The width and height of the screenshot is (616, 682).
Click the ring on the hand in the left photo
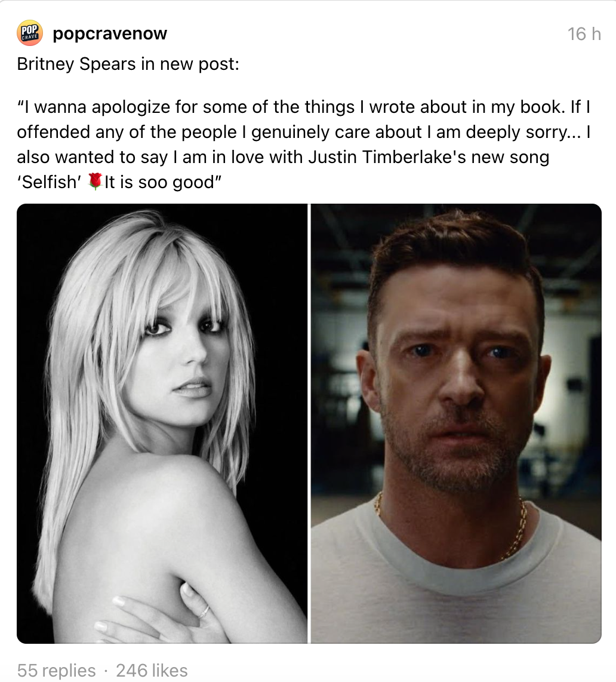pyautogui.click(x=204, y=612)
